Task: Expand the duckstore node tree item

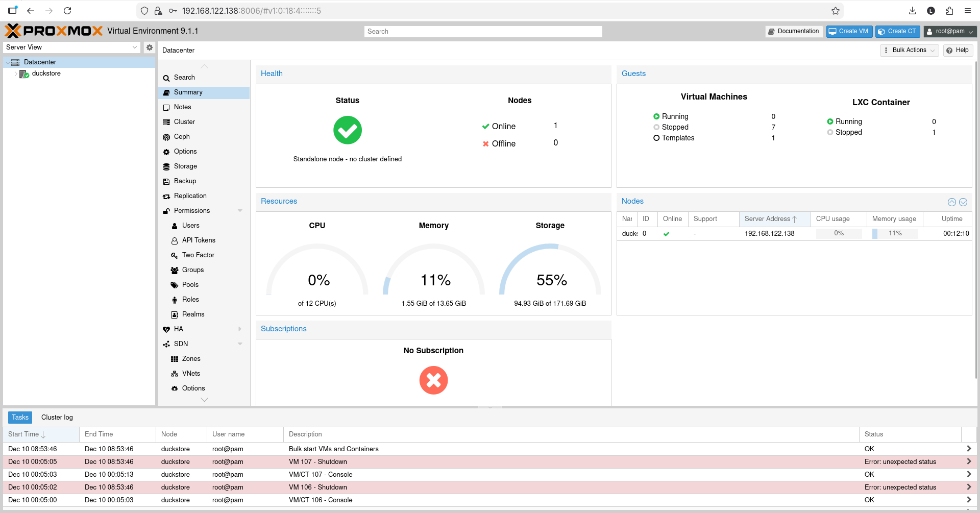Action: [16, 74]
